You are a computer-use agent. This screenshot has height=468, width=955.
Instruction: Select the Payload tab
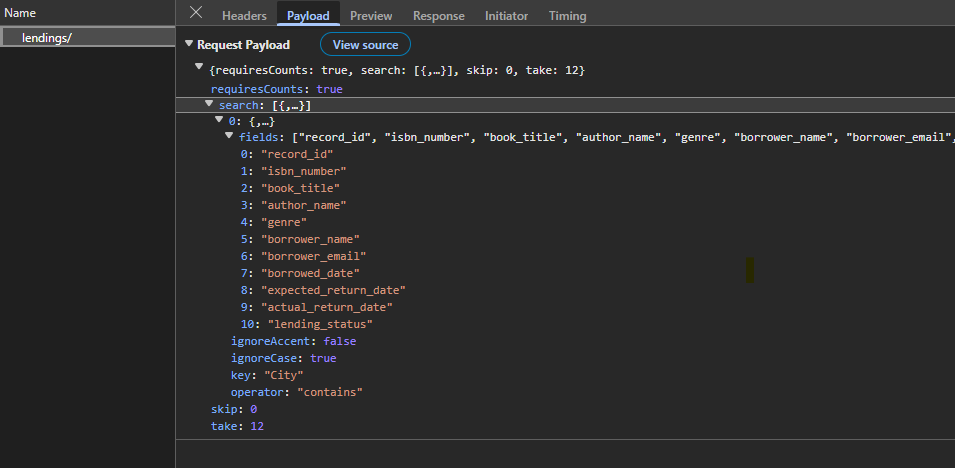pos(308,16)
